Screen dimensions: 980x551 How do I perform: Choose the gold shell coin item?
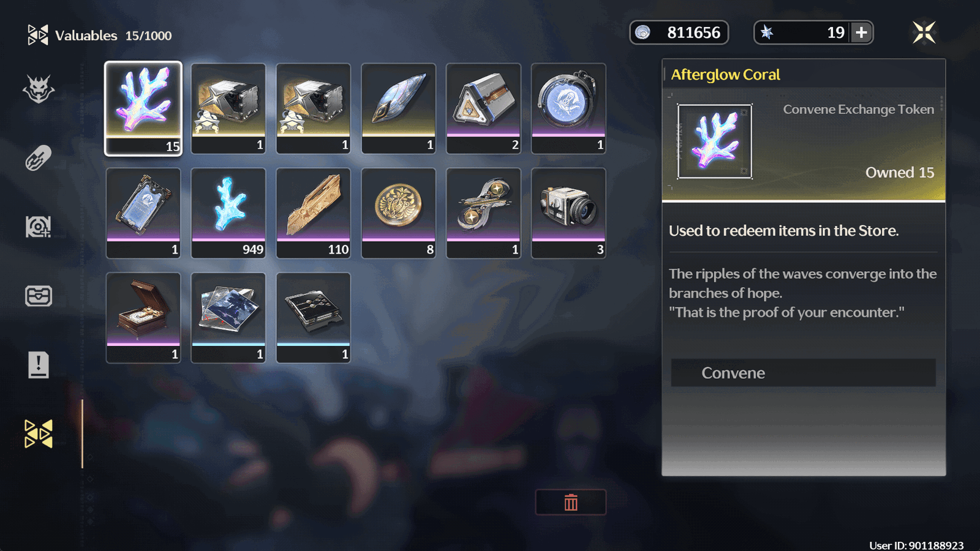click(399, 213)
